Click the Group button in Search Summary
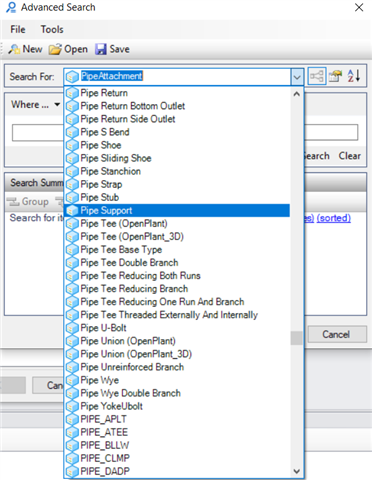This screenshot has width=372, height=480. click(x=28, y=202)
